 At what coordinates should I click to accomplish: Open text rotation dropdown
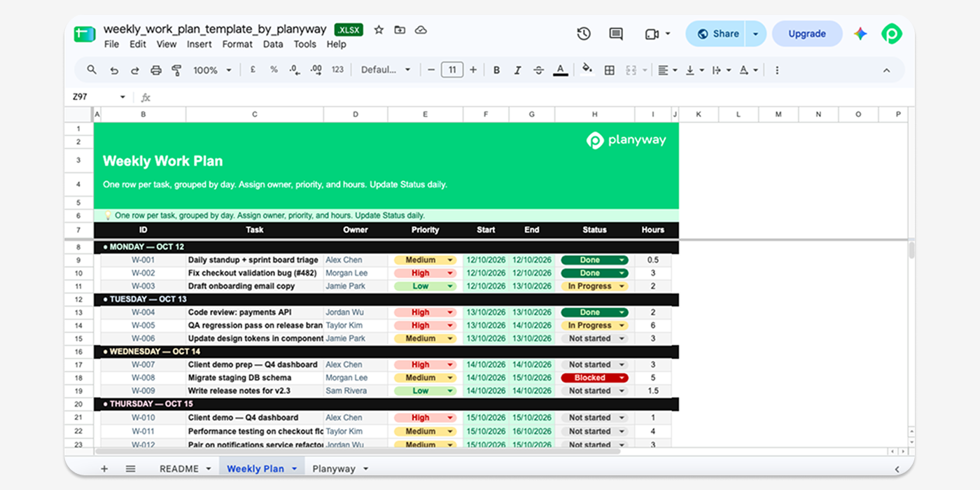[748, 70]
